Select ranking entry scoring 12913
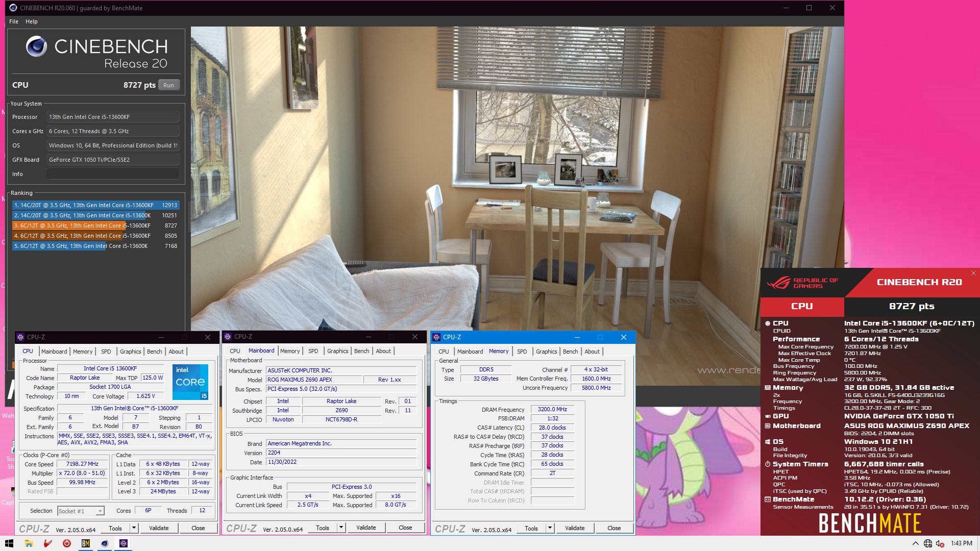Image resolution: width=980 pixels, height=551 pixels. coord(95,205)
